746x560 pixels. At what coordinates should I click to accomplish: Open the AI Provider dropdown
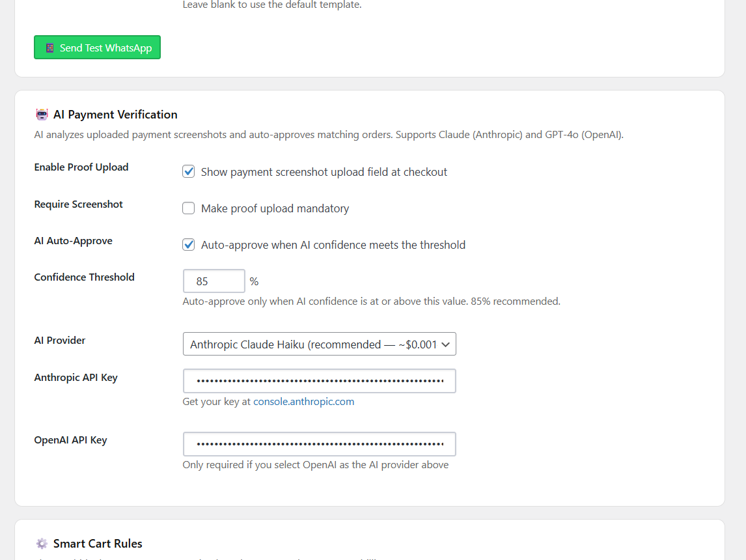pyautogui.click(x=319, y=344)
